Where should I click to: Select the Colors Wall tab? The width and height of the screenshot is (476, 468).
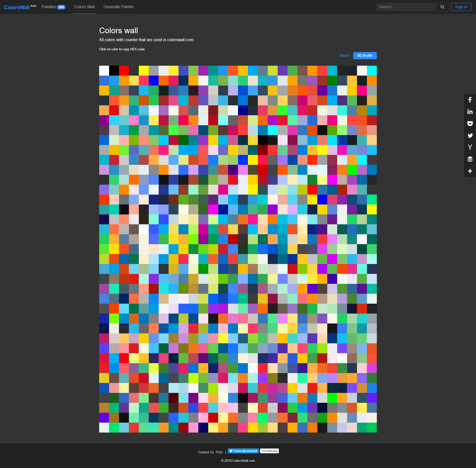pos(84,7)
